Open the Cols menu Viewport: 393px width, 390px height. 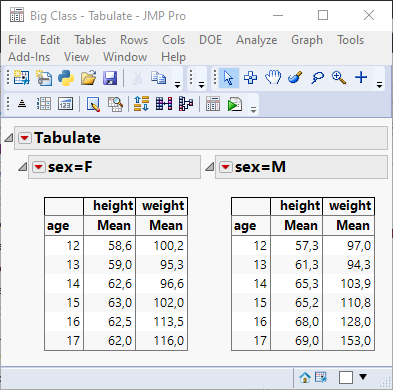point(174,40)
